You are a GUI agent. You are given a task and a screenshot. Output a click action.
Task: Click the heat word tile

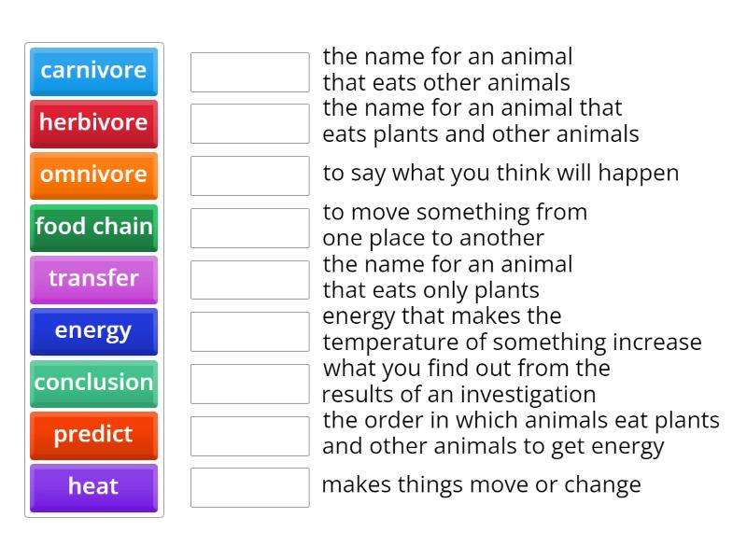pos(93,487)
